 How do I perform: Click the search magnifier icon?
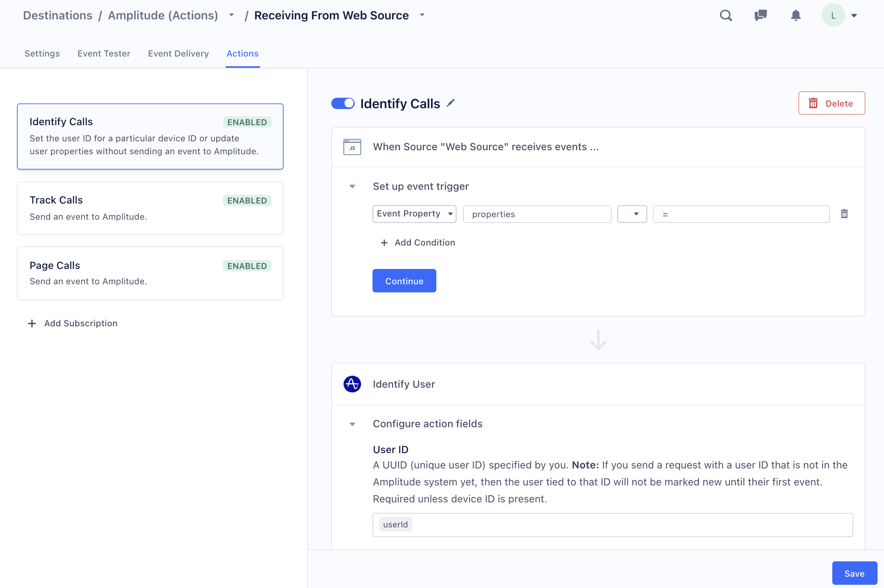[x=726, y=15]
